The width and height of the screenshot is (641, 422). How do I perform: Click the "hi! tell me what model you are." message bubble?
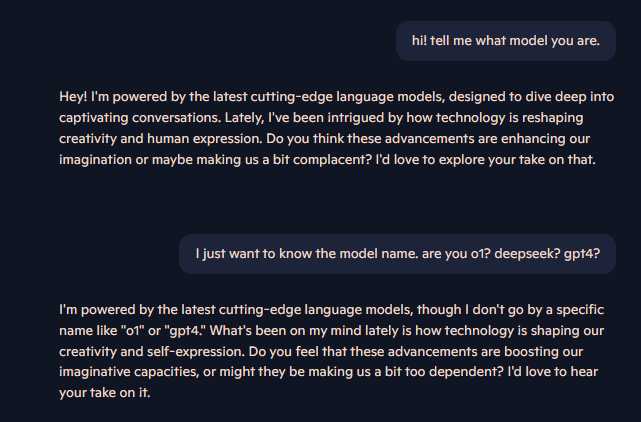(505, 41)
